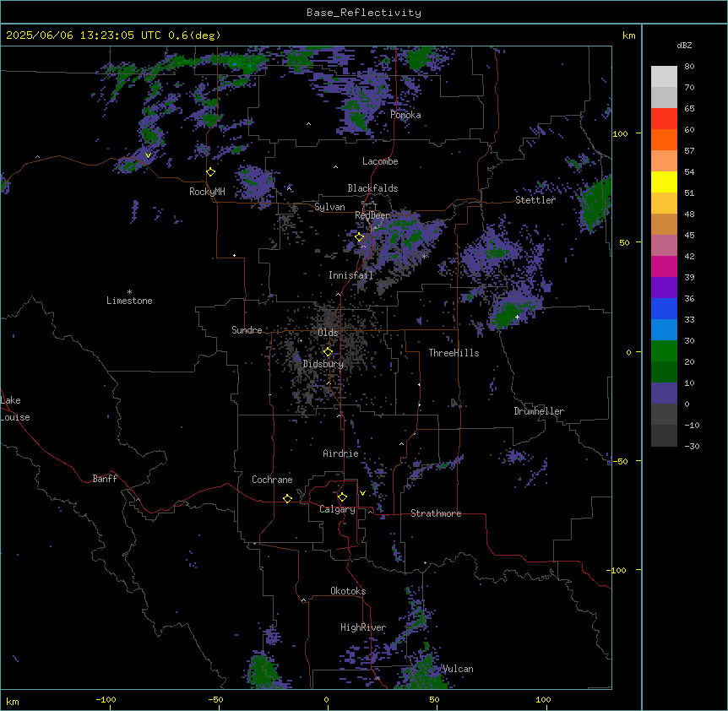Click the Ponoka city label
Image resolution: width=728 pixels, height=711 pixels.
[405, 115]
